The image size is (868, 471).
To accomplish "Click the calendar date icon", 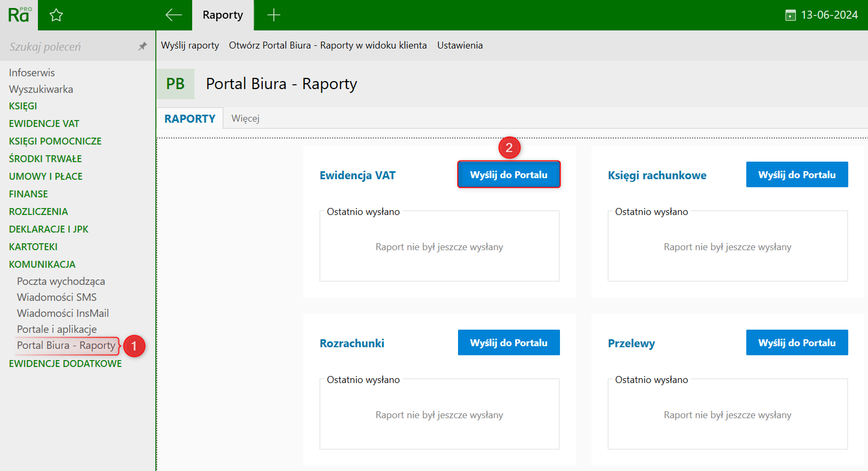I will pyautogui.click(x=790, y=15).
